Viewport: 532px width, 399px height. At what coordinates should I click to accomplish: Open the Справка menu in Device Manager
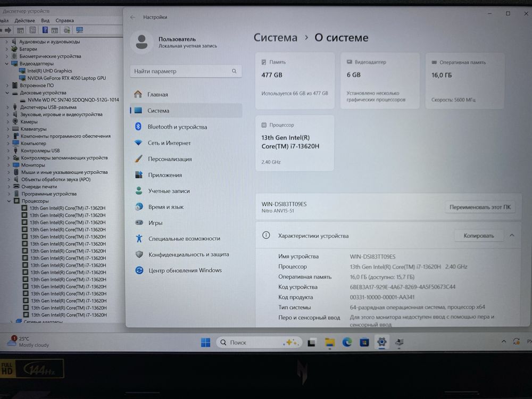pyautogui.click(x=64, y=20)
